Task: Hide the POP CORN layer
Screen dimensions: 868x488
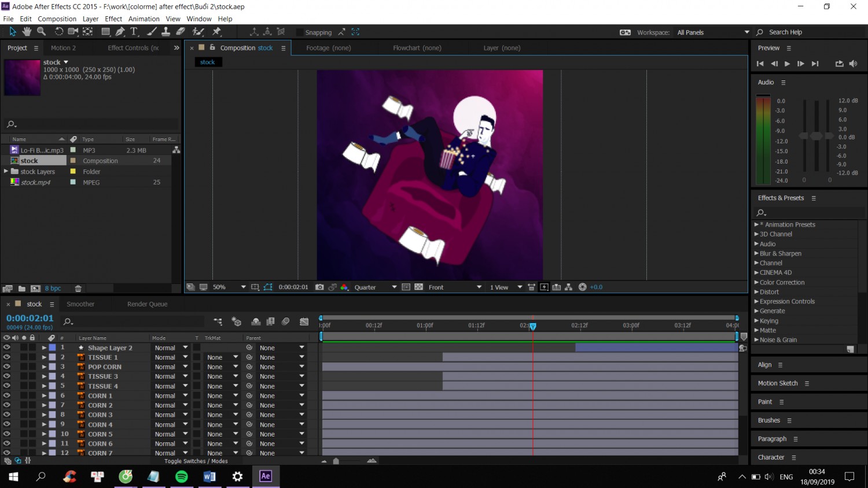Action: 6,367
